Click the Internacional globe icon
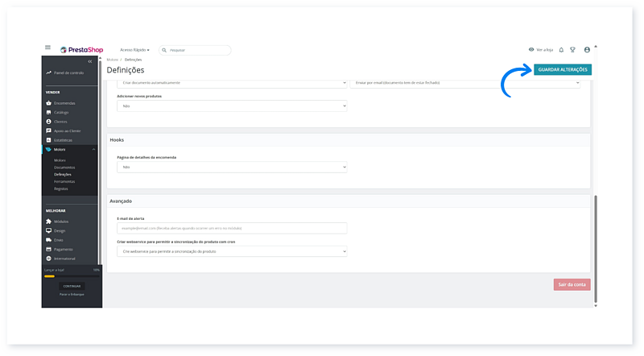 click(48, 259)
